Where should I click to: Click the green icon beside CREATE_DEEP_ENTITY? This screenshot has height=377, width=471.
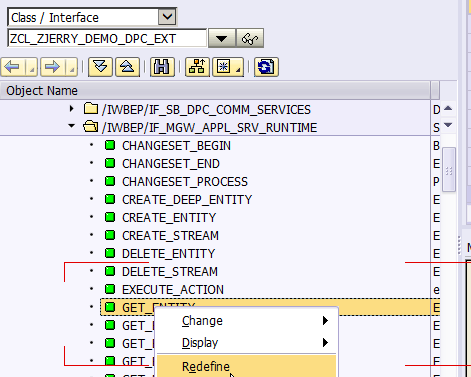point(110,199)
